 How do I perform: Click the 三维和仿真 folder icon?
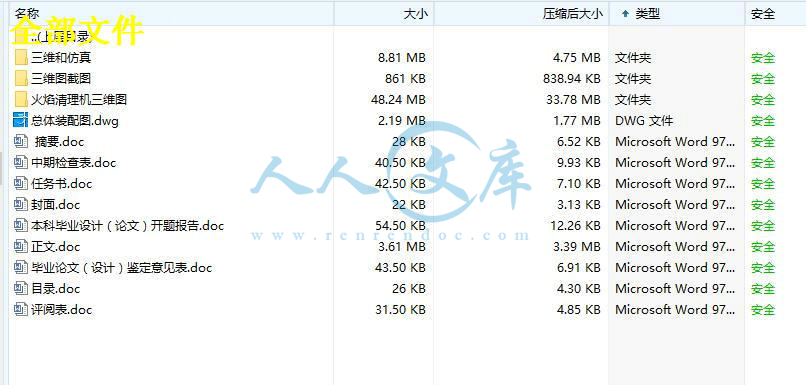click(x=21, y=58)
